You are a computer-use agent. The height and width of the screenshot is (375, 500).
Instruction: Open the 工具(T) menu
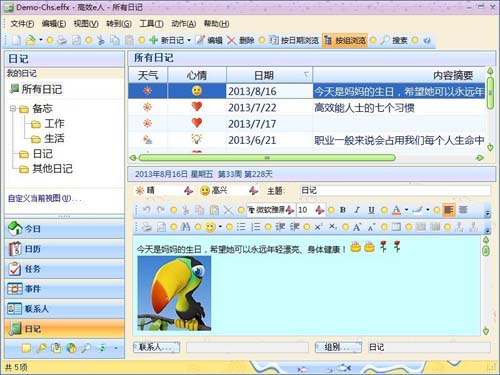pos(151,24)
